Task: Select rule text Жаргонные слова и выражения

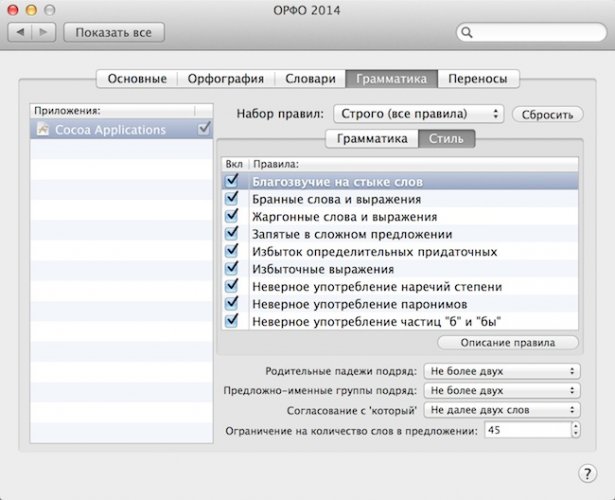Action: coord(344,217)
